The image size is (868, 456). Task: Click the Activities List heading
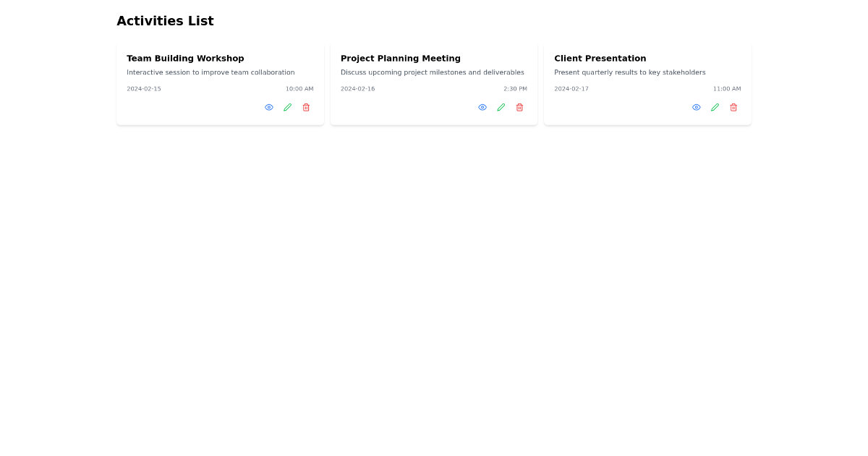(x=165, y=21)
